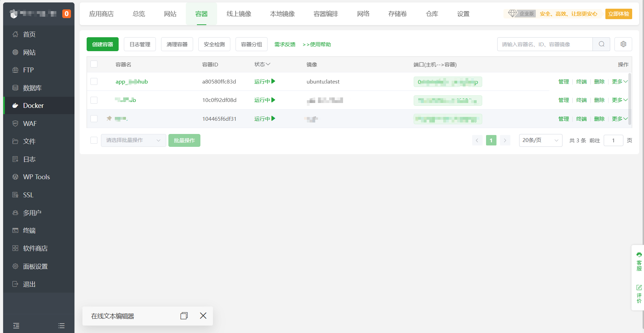Toggle the select-all checkbox in header

pos(94,64)
